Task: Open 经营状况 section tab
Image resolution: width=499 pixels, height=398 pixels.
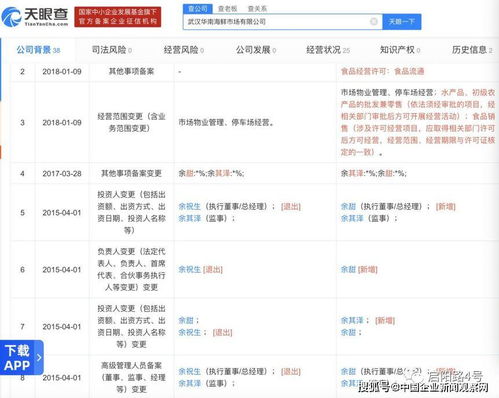Action: point(328,50)
